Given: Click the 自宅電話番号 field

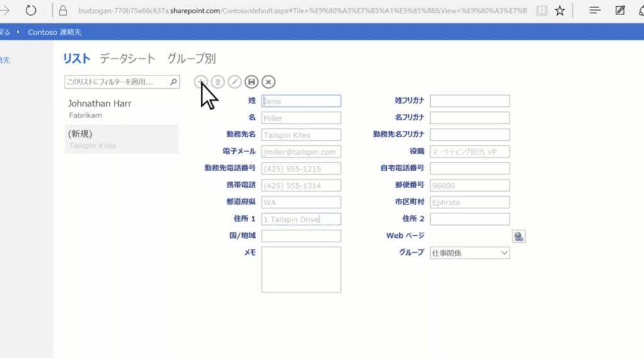Looking at the screenshot, I should (x=469, y=169).
